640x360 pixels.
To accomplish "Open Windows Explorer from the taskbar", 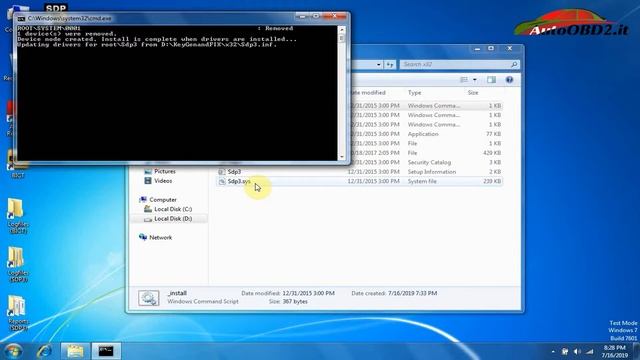I will click(x=75, y=351).
